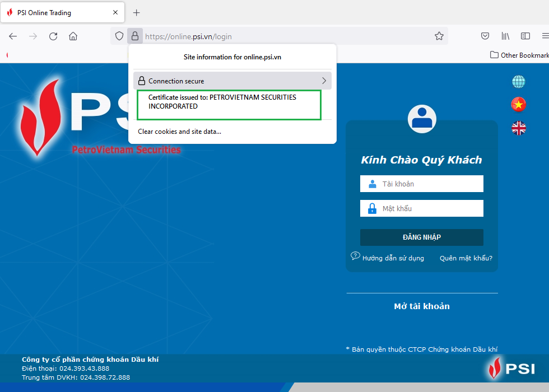The image size is (549, 392).
Task: Click the globe language icon
Action: (519, 82)
